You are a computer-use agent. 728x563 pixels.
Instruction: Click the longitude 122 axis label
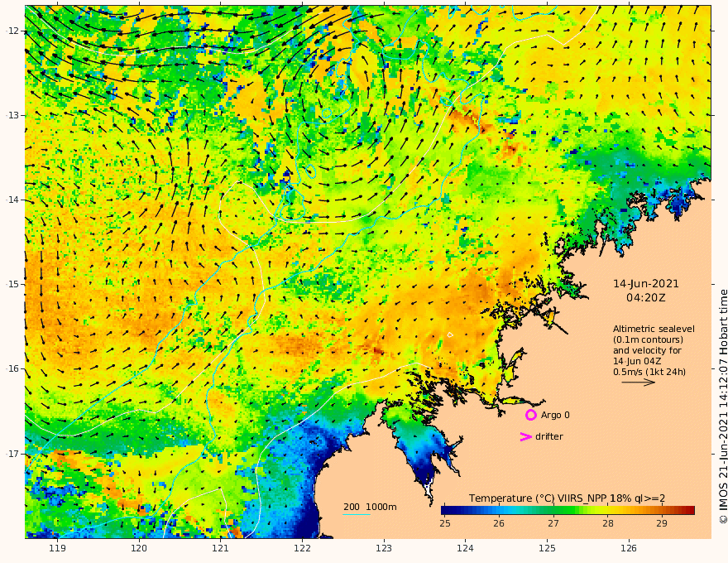pos(302,549)
